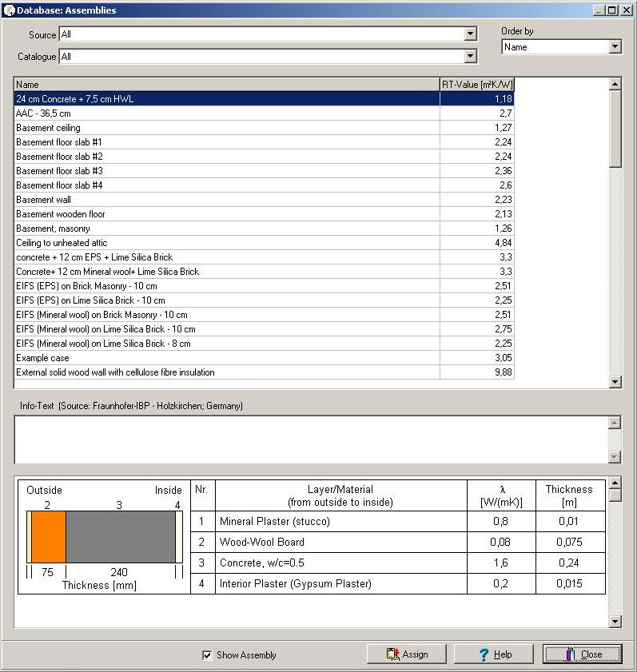Click the assembly panel scroll-down arrow
The image size is (637, 672).
[x=615, y=621]
